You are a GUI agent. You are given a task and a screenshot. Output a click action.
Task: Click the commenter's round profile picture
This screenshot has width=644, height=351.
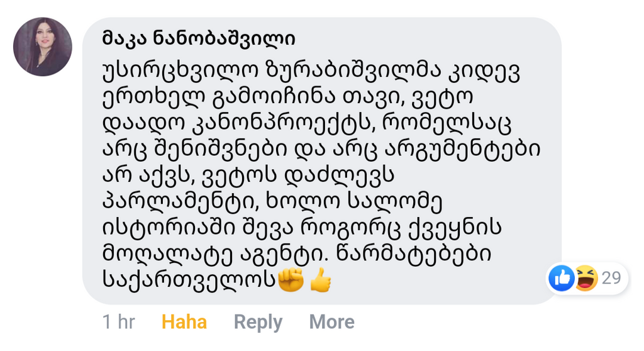point(42,47)
